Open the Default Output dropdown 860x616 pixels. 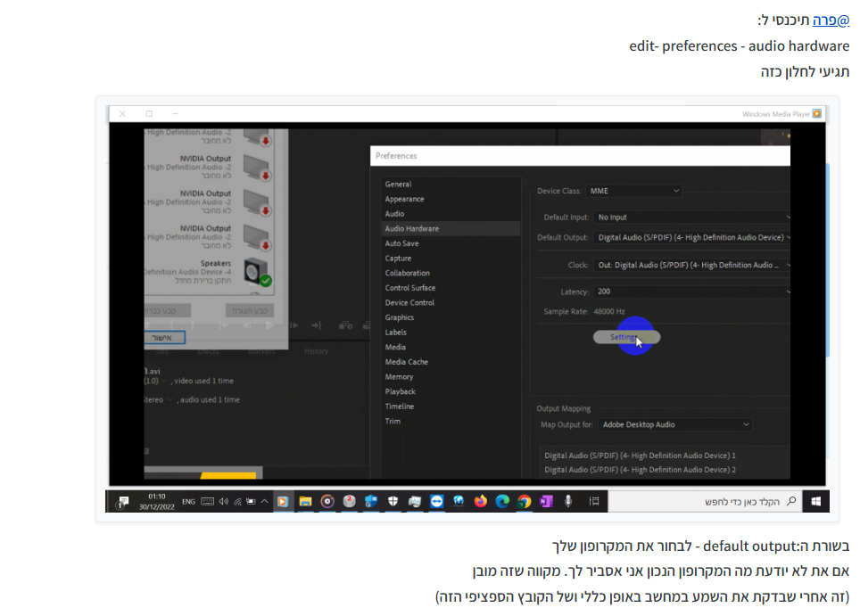click(691, 237)
